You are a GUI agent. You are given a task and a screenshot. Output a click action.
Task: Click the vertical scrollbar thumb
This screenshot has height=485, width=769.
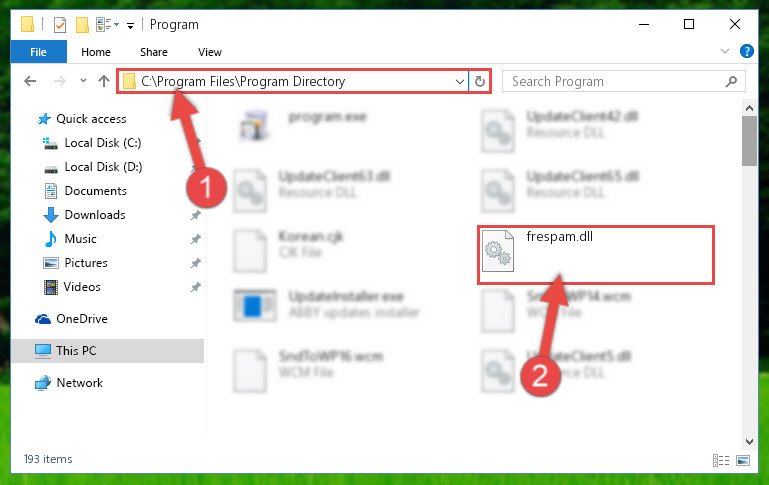click(749, 141)
